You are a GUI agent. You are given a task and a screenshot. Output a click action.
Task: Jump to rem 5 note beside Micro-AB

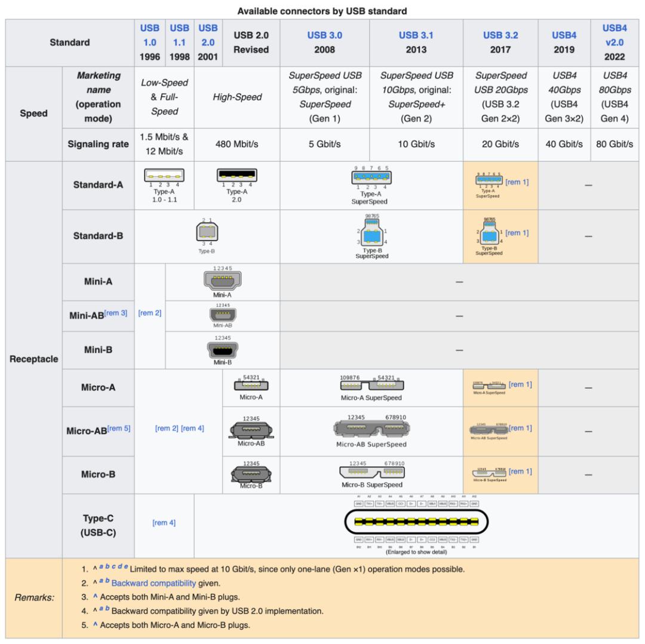tap(119, 428)
